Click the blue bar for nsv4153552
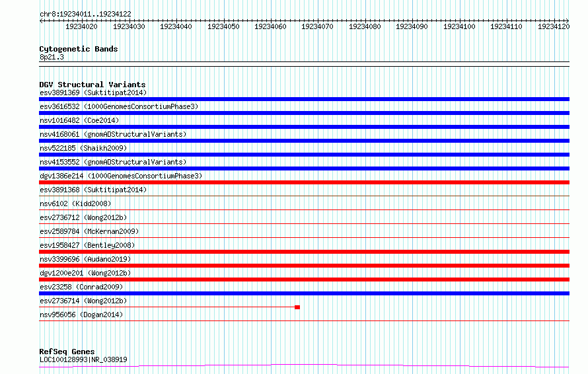The width and height of the screenshot is (588, 374). (304, 168)
